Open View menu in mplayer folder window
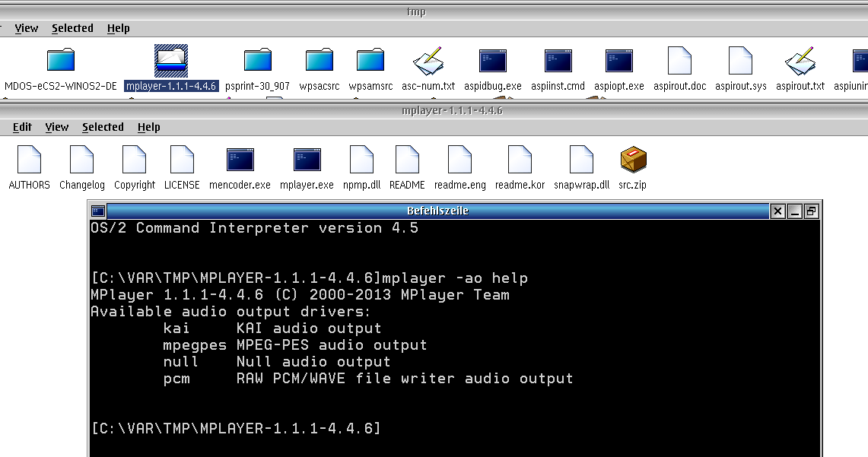 click(57, 127)
